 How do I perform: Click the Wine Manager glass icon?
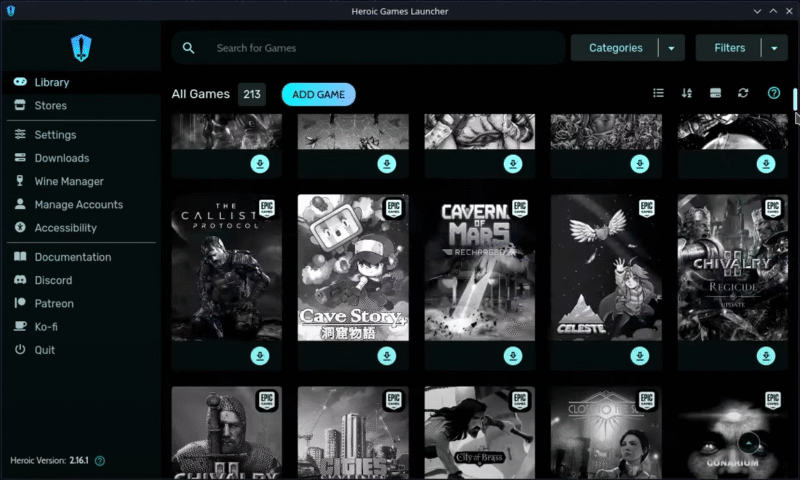tap(20, 181)
